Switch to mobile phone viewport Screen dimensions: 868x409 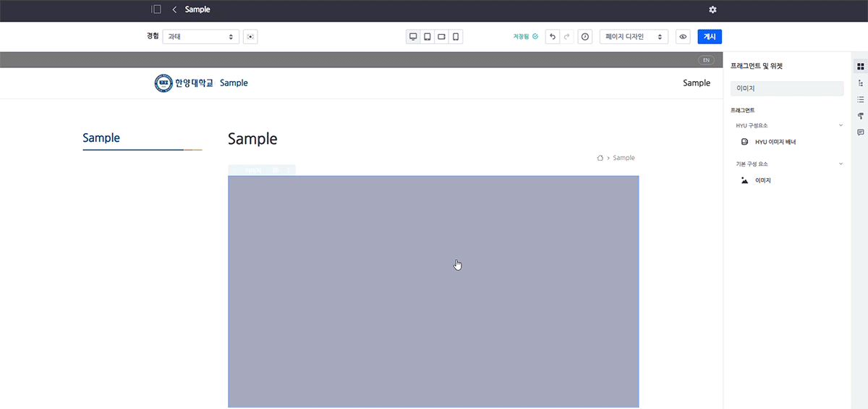(x=456, y=37)
